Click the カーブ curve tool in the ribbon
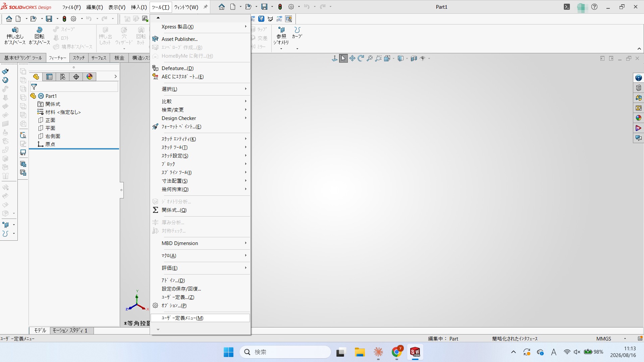This screenshot has height=362, width=644. [x=297, y=33]
